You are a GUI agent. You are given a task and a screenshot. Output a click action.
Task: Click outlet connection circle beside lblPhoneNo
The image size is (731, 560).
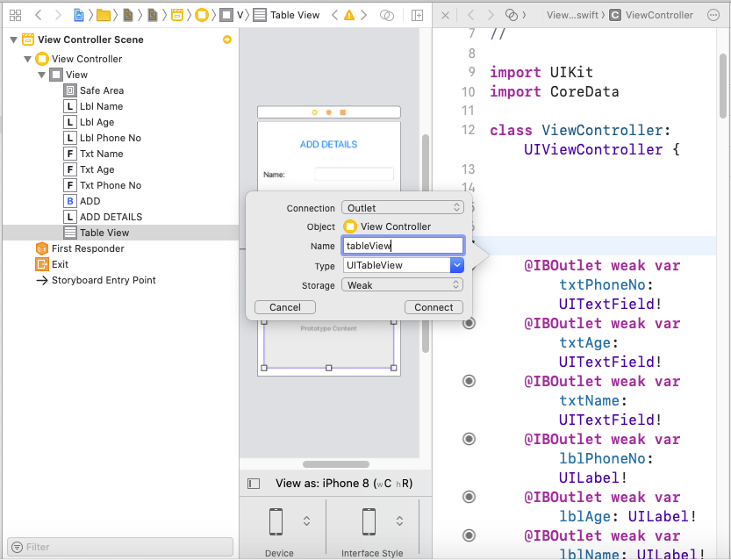tap(469, 439)
